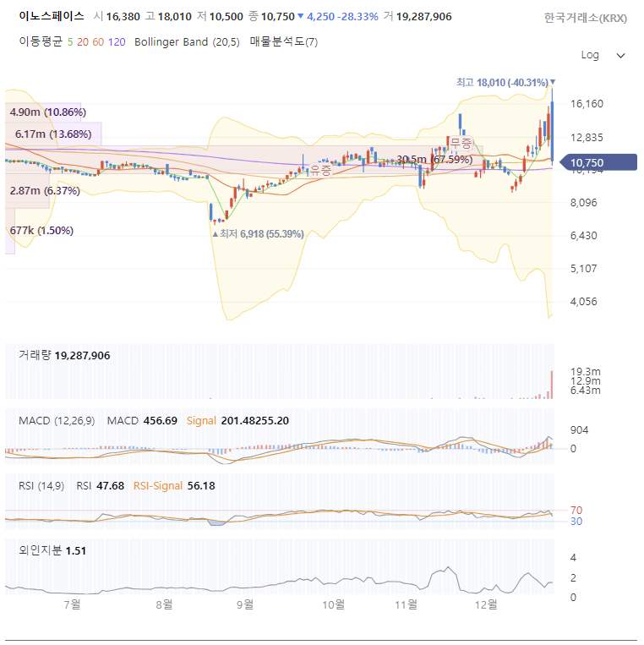This screenshot has height=645, width=644.
Task: Click the 8,096 price axis label
Action: [x=583, y=202]
